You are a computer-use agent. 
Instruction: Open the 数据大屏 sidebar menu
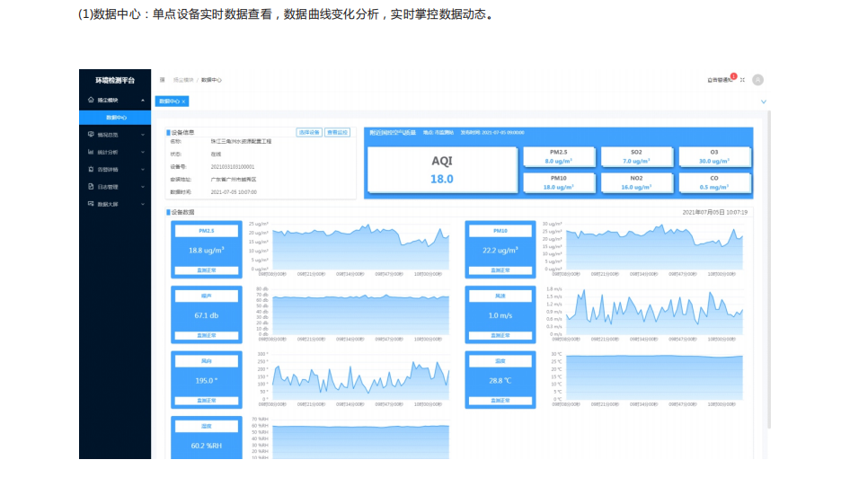pos(115,204)
